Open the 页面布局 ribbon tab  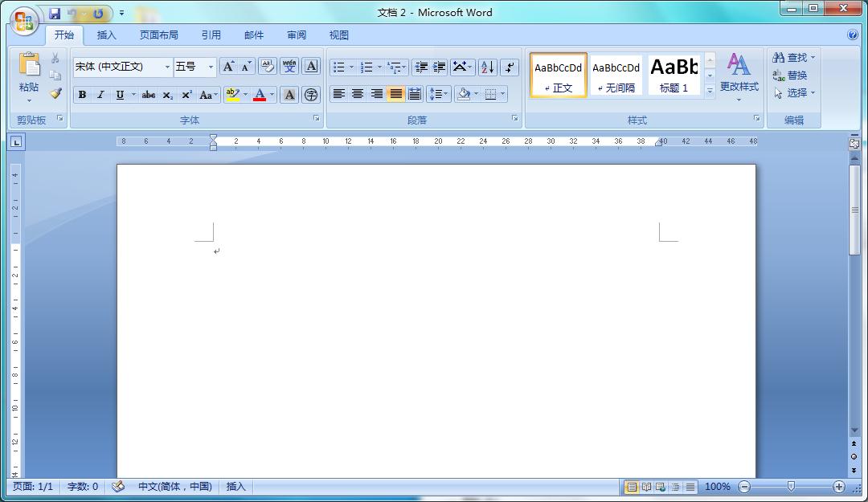click(158, 35)
